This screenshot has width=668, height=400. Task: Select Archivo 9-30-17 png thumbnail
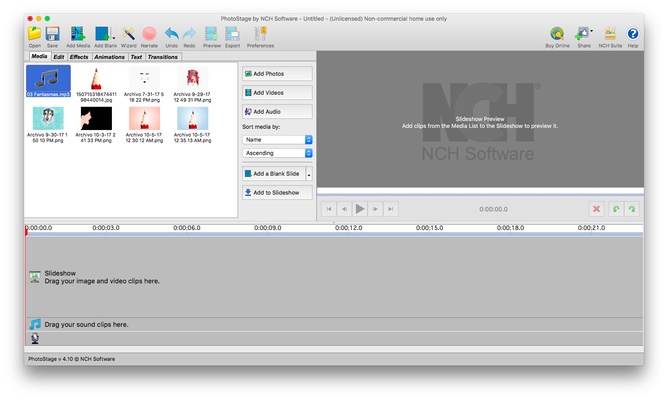click(x=47, y=124)
